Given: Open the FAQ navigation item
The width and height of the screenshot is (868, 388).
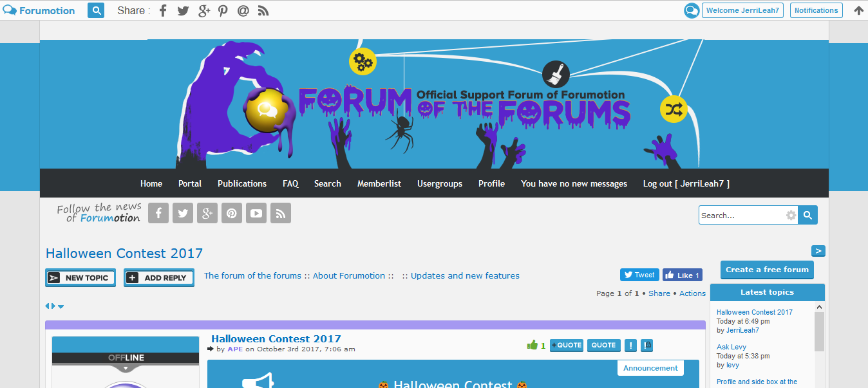Looking at the screenshot, I should point(290,183).
